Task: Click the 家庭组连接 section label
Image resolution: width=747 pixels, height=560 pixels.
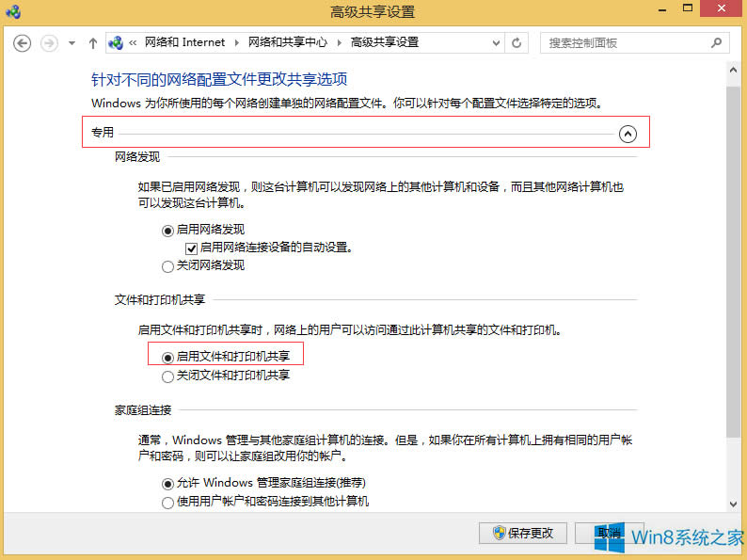Action: coord(143,409)
